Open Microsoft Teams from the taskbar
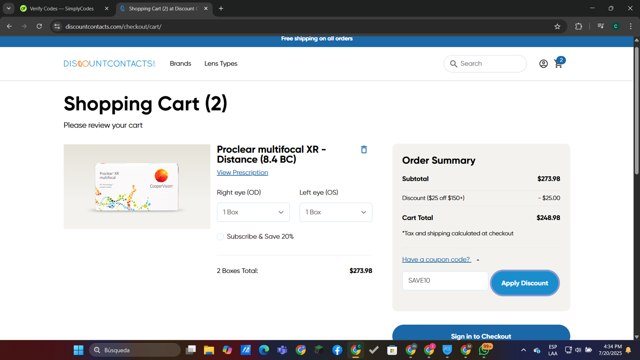 point(282,350)
